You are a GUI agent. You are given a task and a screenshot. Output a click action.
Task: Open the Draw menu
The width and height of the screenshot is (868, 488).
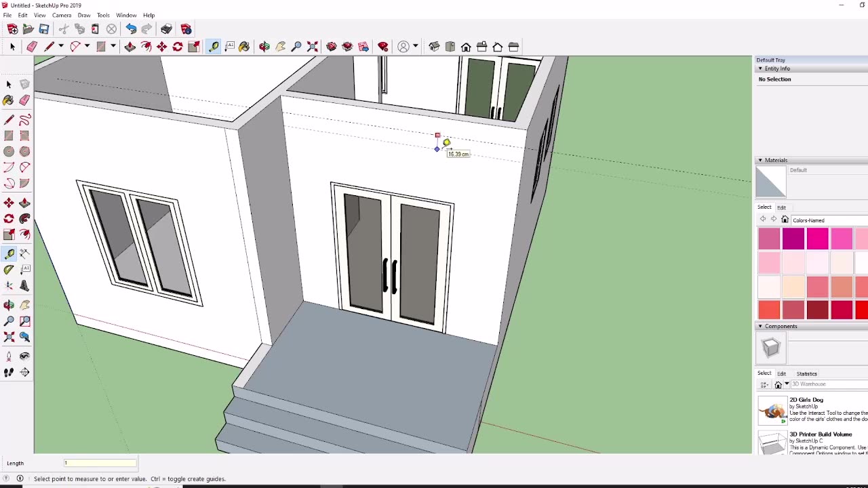[84, 15]
